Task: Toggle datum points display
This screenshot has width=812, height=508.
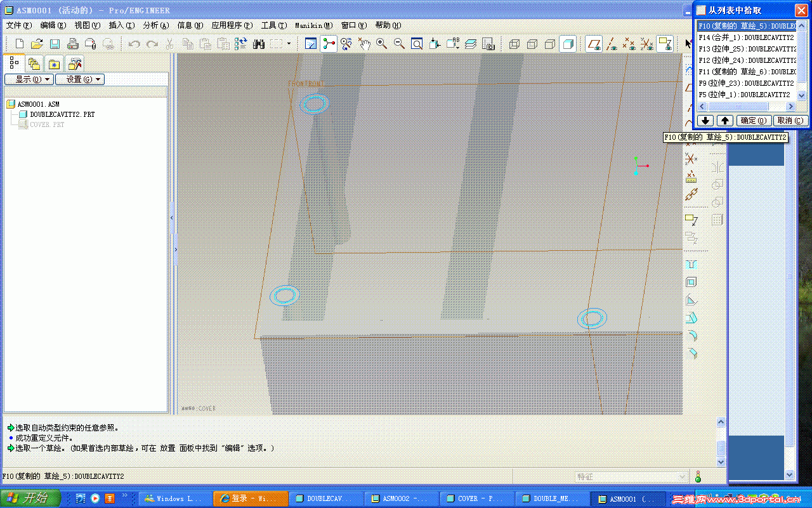Action: [629, 44]
